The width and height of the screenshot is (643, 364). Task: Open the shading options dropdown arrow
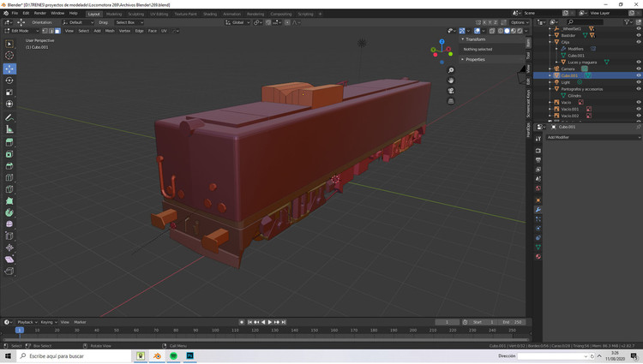pos(526,31)
